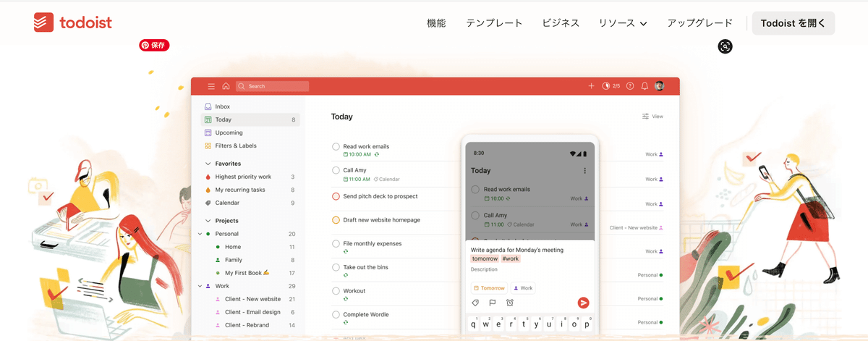The image size is (868, 341).
Task: Check off Read work emails on phone
Action: tap(475, 190)
